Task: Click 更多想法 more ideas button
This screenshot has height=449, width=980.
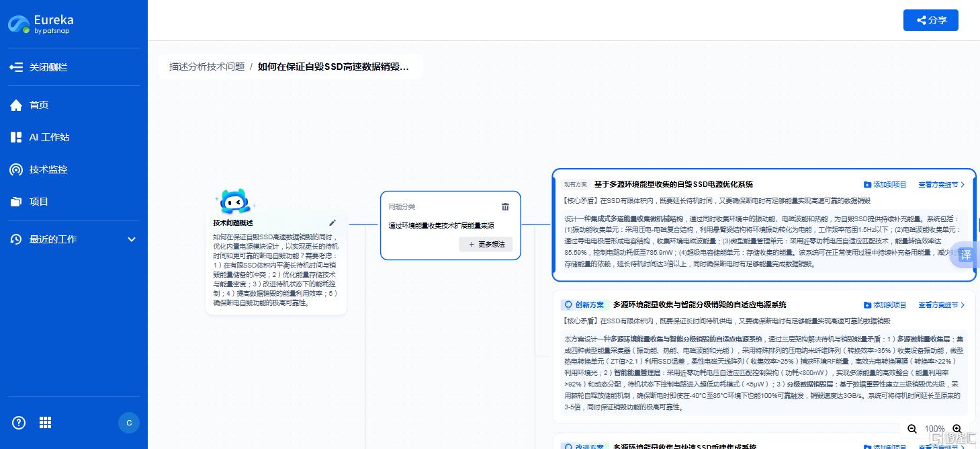Action: pos(486,244)
